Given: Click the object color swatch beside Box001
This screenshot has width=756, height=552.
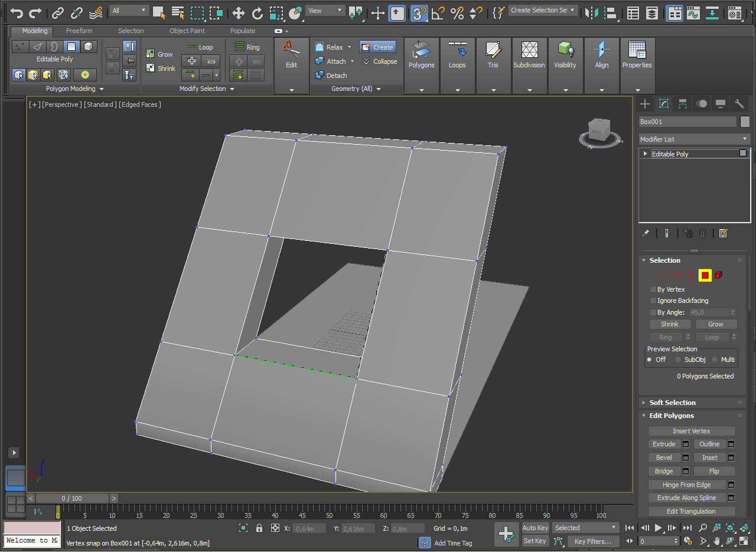Looking at the screenshot, I should [x=745, y=122].
